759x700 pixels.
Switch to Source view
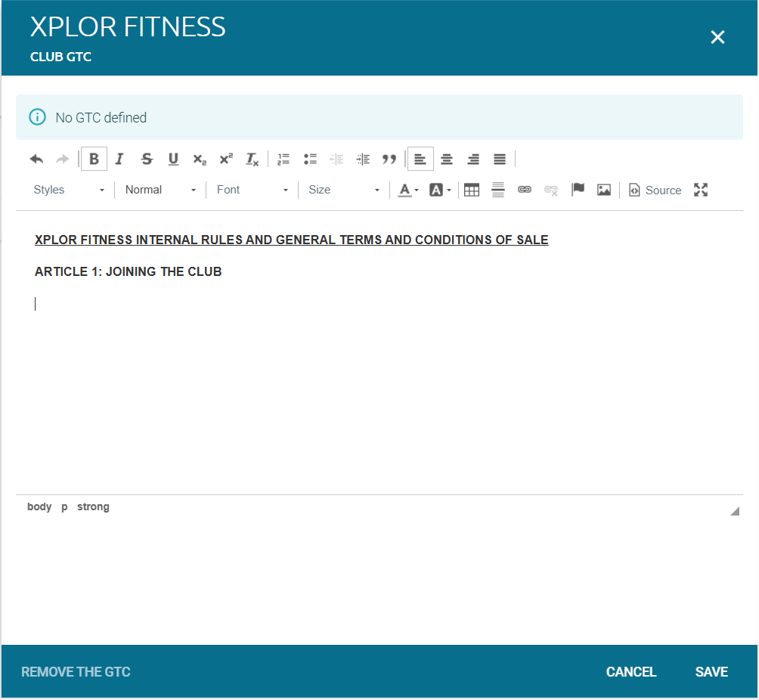click(655, 190)
